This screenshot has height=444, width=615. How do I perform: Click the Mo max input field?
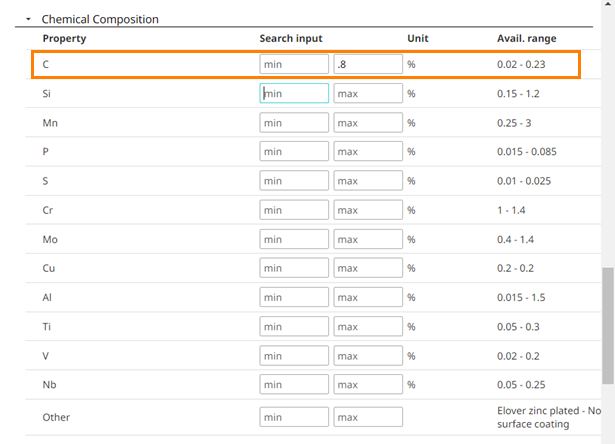pos(368,240)
